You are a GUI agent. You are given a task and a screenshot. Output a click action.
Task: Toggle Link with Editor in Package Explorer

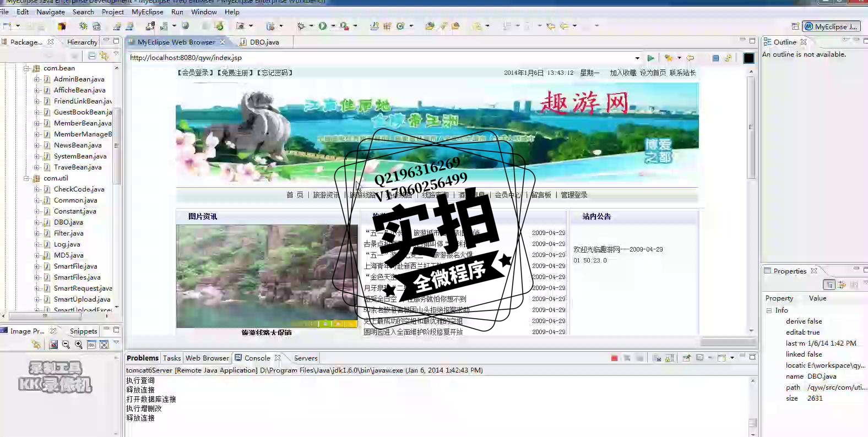[x=104, y=56]
